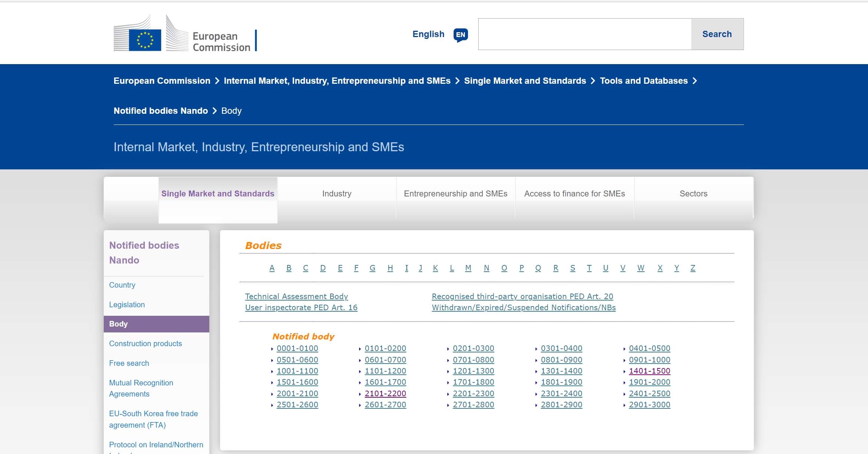Open notified body range 1301-1400
This screenshot has height=454, width=868.
tap(562, 371)
